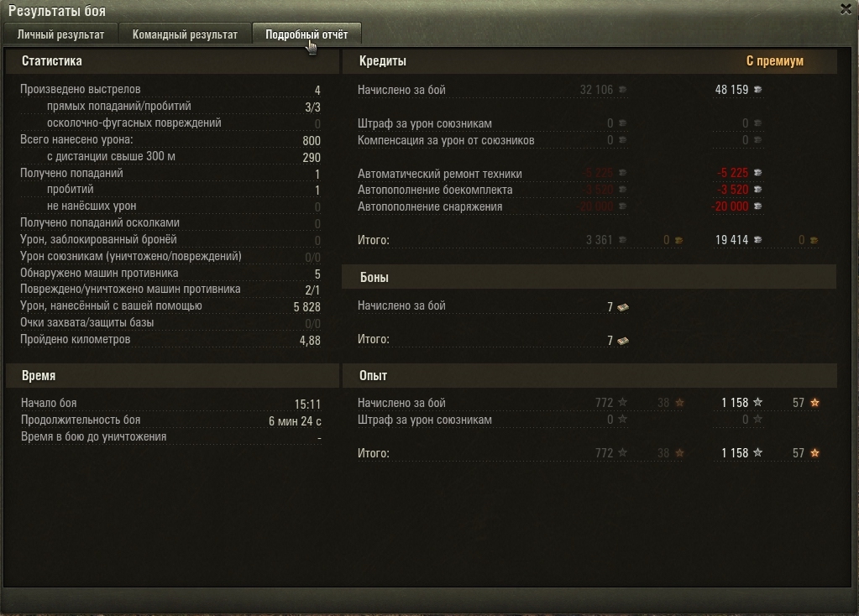
Task: Click Автоматический ремонт техники premium value -5 225
Action: pyautogui.click(x=732, y=173)
